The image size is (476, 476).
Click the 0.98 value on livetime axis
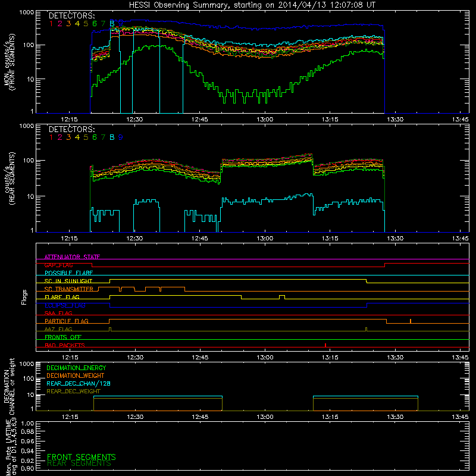pyautogui.click(x=27, y=431)
